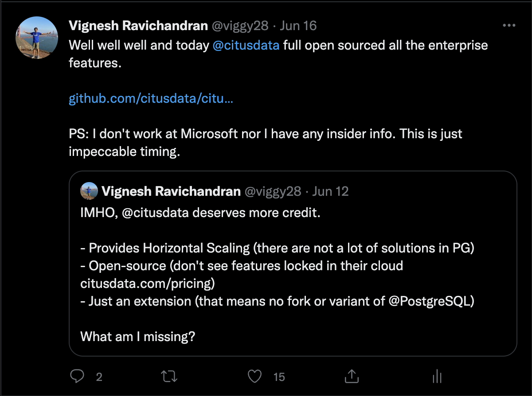
Task: Retweet this post using the retweet icon
Action: (x=168, y=377)
